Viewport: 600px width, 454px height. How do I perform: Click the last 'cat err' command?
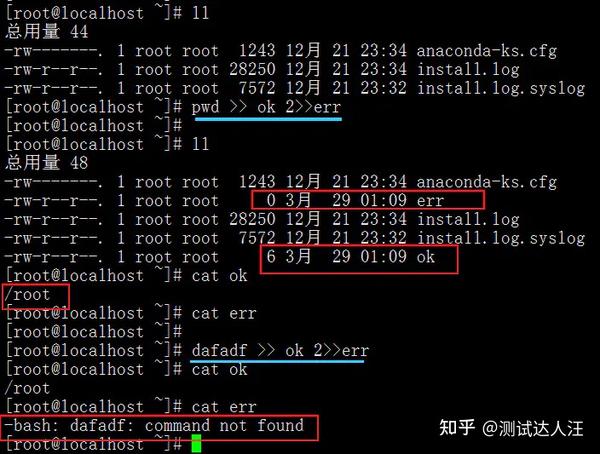tap(224, 407)
